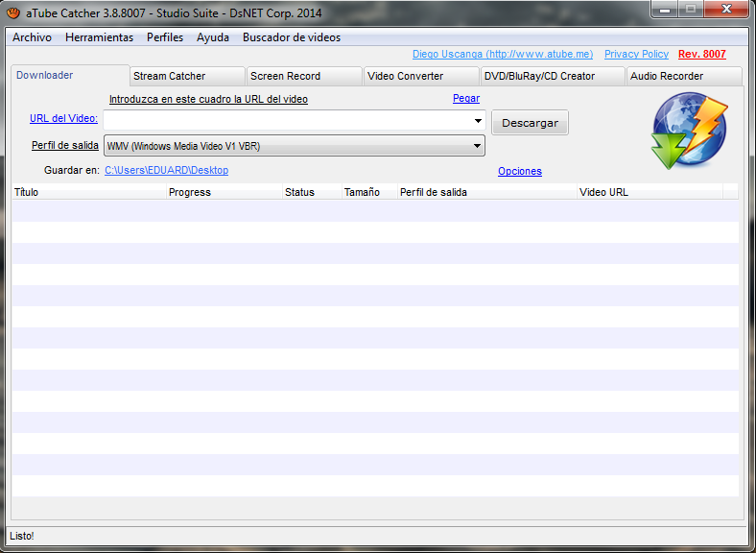This screenshot has width=756, height=553.
Task: Sort by the Tamaño column header
Action: point(369,192)
